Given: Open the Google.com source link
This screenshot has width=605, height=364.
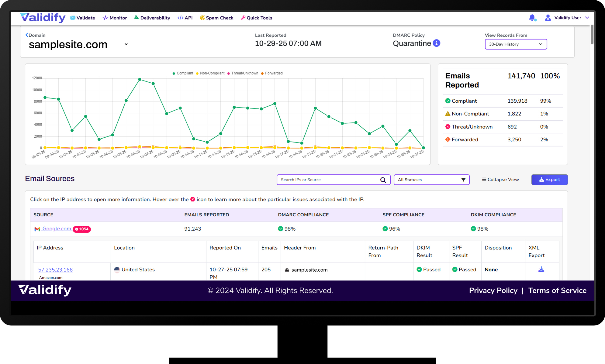Looking at the screenshot, I should point(57,228).
